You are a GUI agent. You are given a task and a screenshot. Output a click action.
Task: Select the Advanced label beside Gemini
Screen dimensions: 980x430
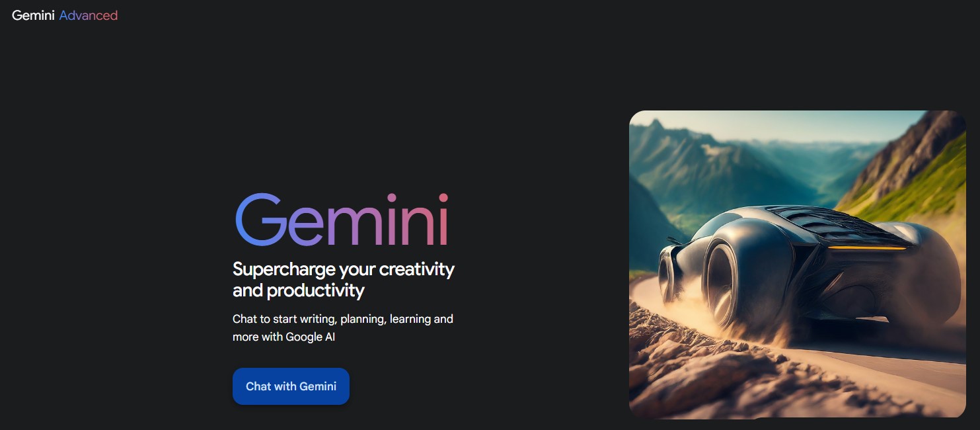point(89,15)
